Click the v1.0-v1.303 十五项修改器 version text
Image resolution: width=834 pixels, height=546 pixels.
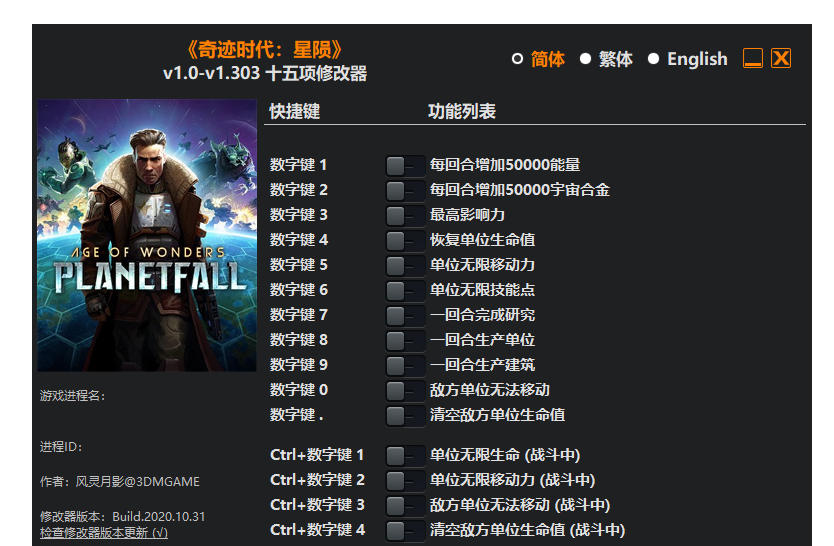pos(265,73)
